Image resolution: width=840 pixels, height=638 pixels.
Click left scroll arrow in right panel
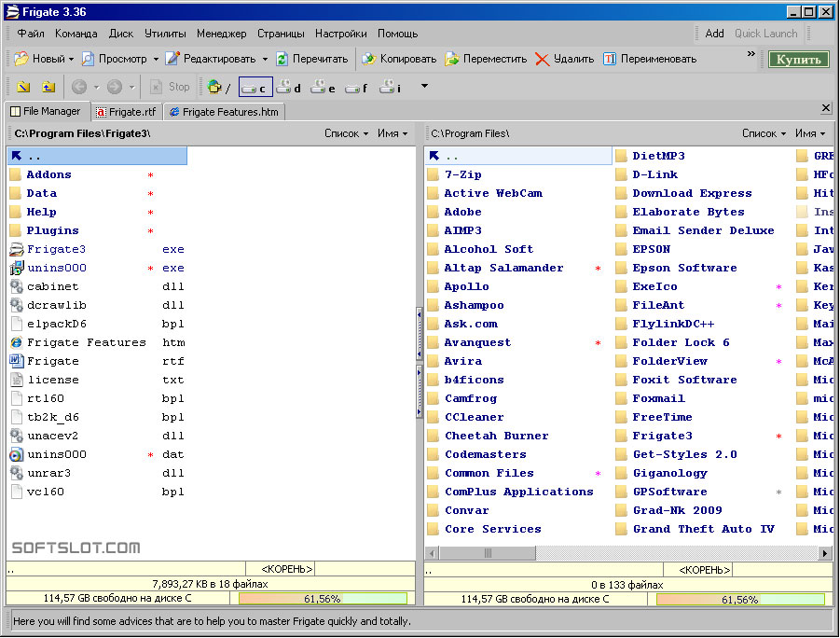[x=432, y=553]
